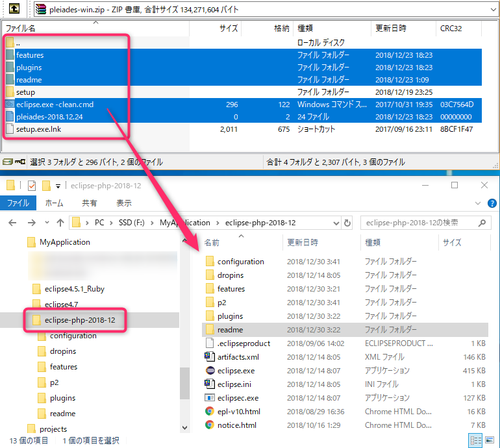
Task: Select the p2 folder in file list
Action: pos(345,303)
